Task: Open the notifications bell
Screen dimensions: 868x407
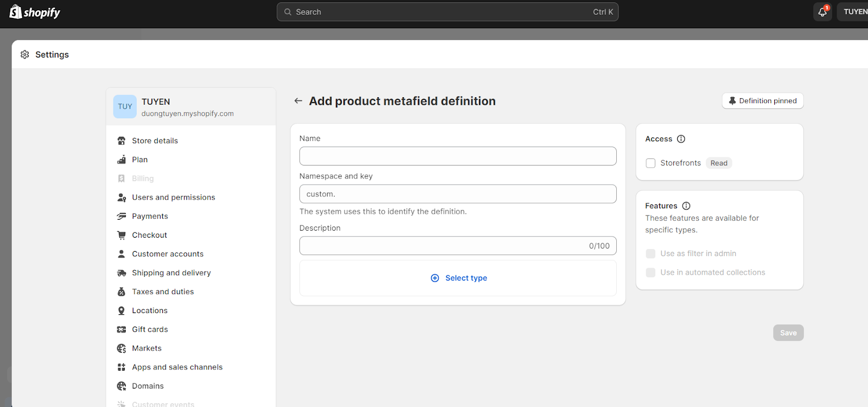Action: point(822,12)
